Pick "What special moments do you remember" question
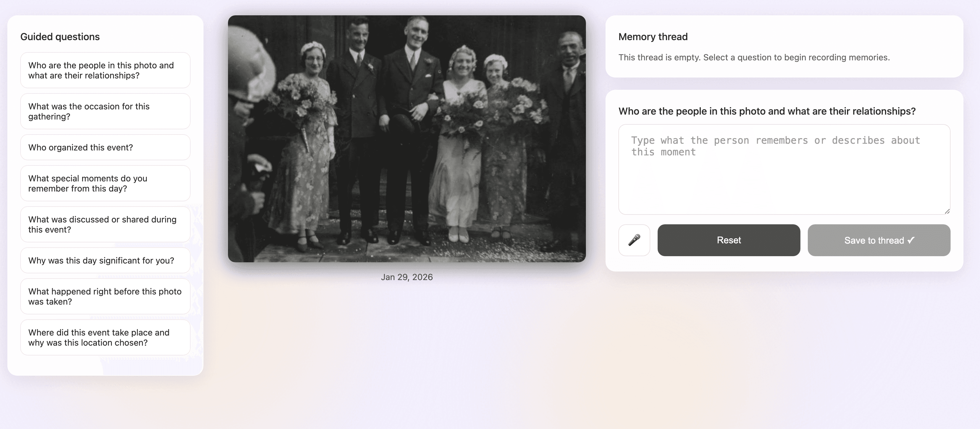Image resolution: width=980 pixels, height=429 pixels. coord(105,183)
